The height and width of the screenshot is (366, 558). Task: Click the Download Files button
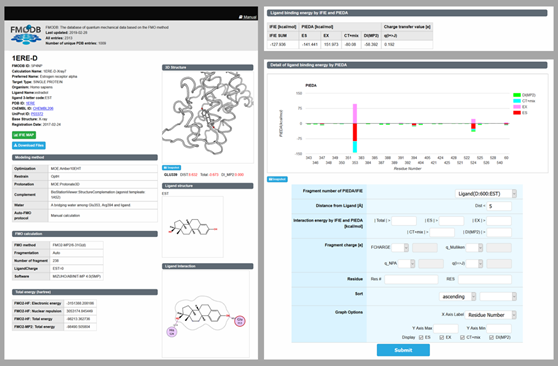click(x=29, y=145)
